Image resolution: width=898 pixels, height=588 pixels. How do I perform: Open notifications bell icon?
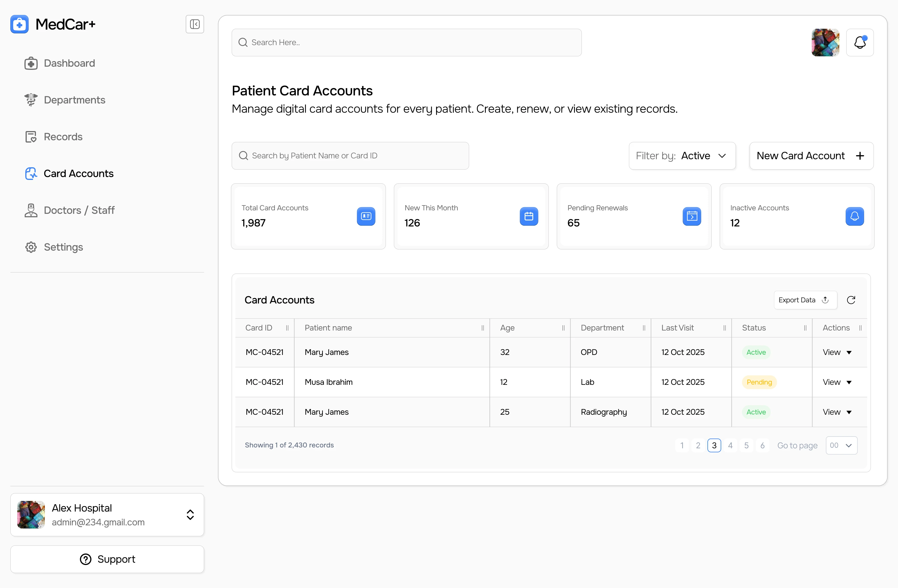tap(859, 43)
